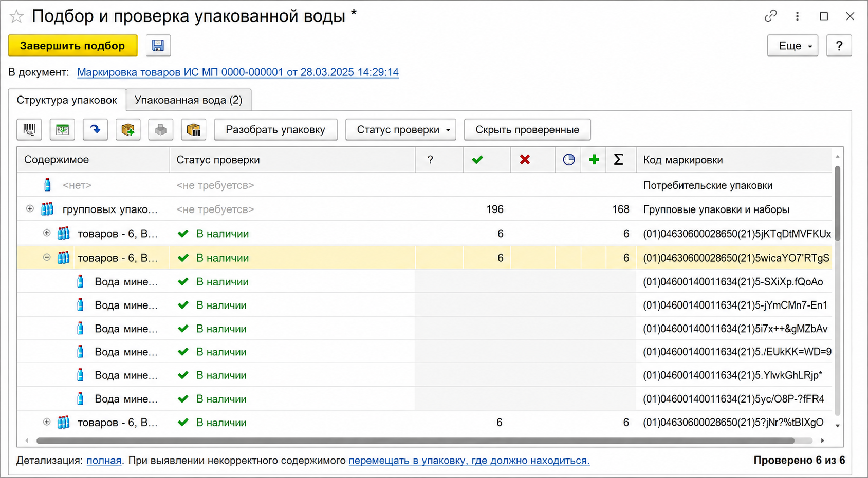Click the favorite star icon beside the title

tap(16, 16)
